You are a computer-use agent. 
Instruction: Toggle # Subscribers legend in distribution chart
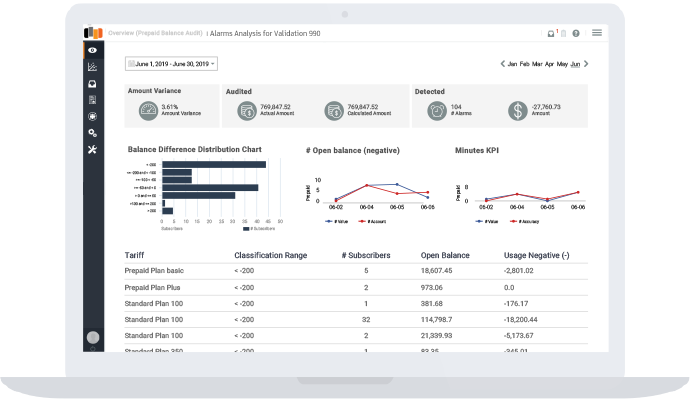coord(259,229)
